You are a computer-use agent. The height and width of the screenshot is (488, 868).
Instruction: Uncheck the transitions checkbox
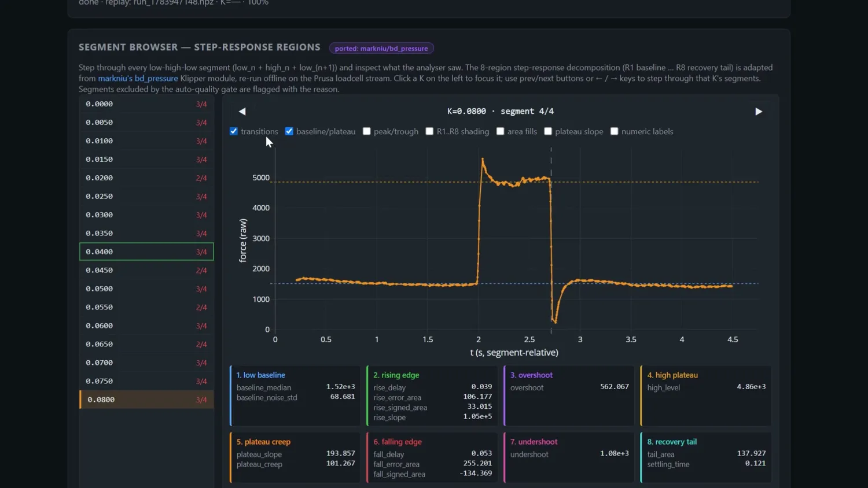234,131
